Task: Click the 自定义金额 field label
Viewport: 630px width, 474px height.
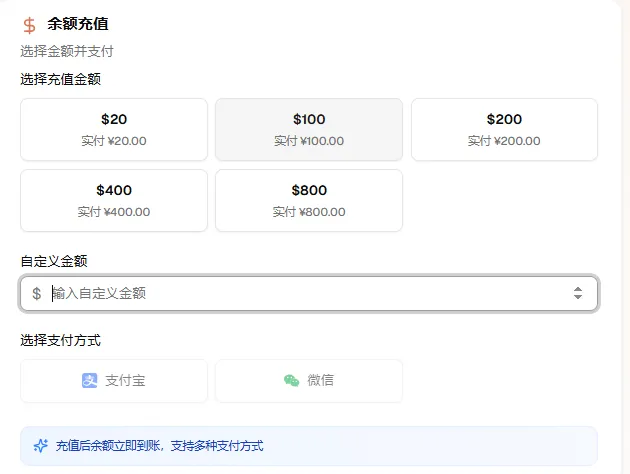Action: [54, 261]
